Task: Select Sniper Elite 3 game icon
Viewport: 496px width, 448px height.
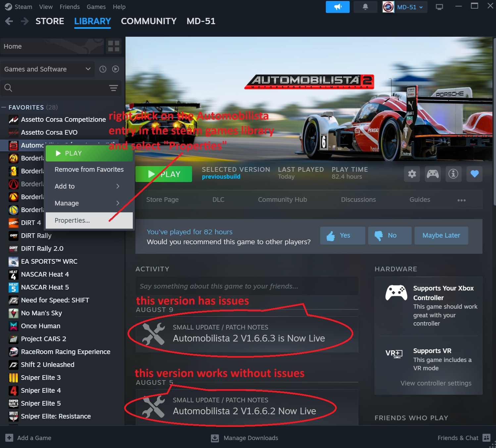Action: [x=13, y=378]
